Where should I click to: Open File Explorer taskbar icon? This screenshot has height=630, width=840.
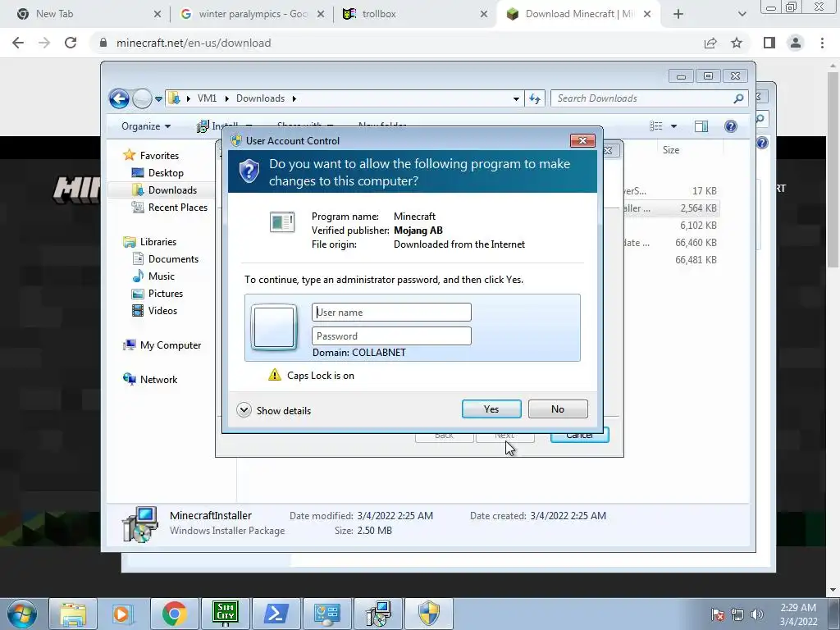[73, 614]
